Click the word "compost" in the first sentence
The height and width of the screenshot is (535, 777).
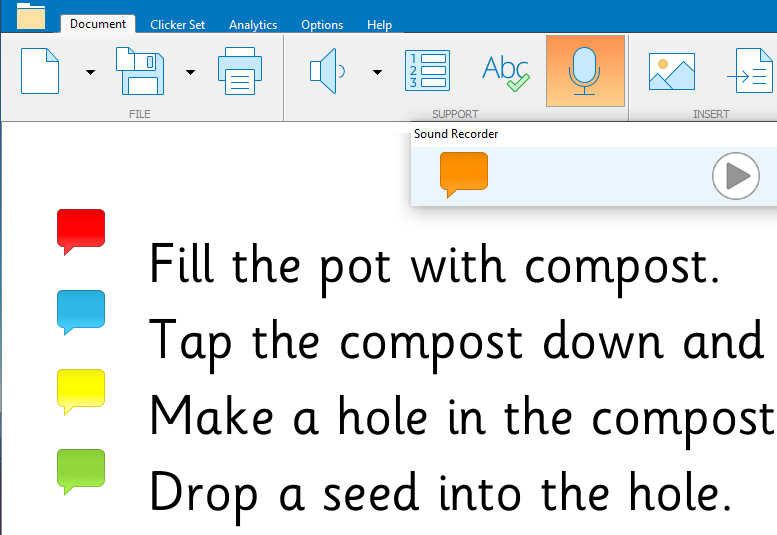click(621, 265)
